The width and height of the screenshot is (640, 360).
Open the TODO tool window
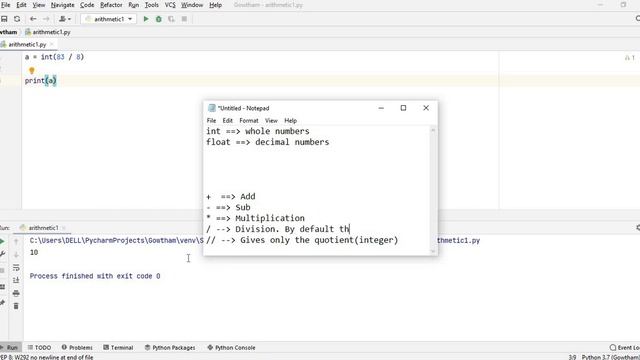tap(39, 347)
